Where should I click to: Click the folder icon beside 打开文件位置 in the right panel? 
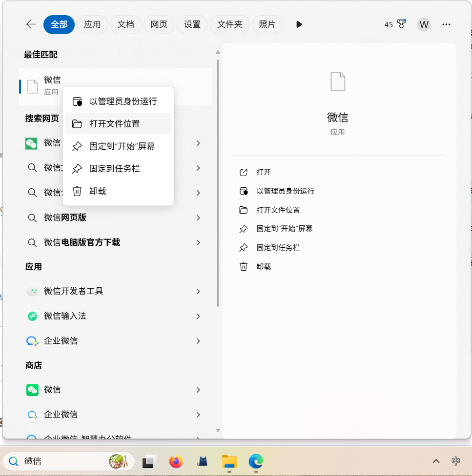point(243,210)
